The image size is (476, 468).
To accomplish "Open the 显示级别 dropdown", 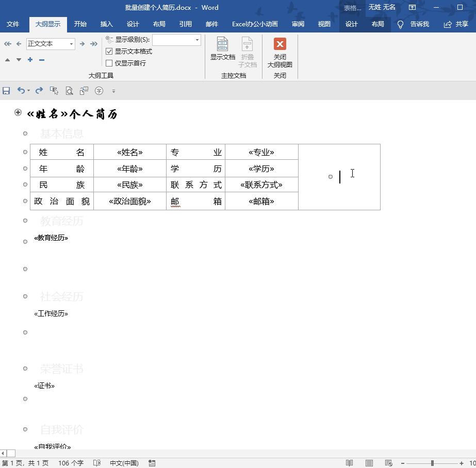I will [x=196, y=40].
